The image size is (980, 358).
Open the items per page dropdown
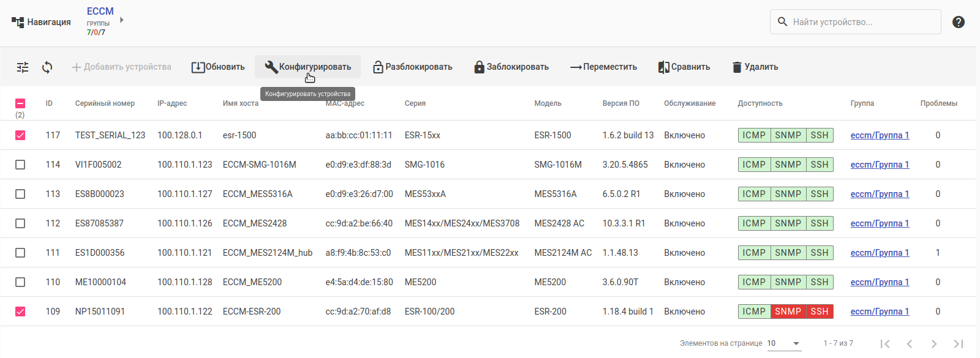[784, 344]
